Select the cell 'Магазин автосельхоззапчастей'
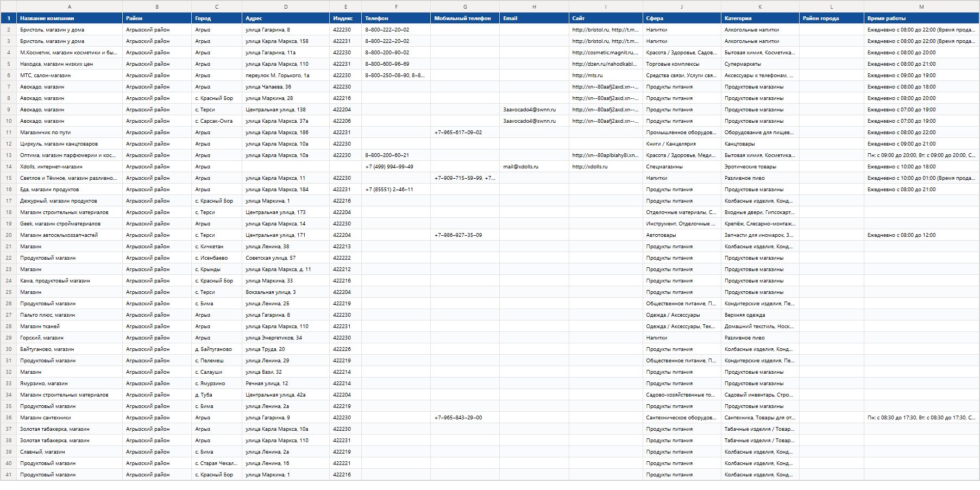The width and height of the screenshot is (980, 490). coord(70,235)
